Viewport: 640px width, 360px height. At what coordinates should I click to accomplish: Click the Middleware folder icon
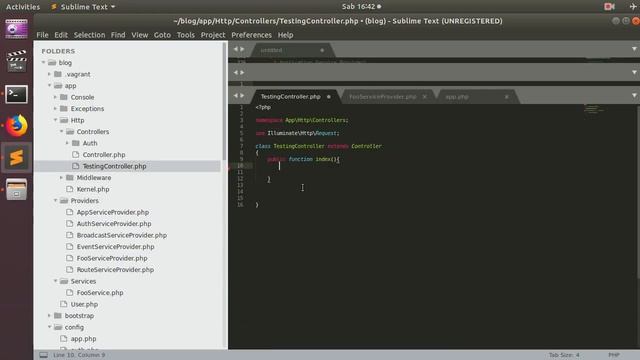(70, 178)
